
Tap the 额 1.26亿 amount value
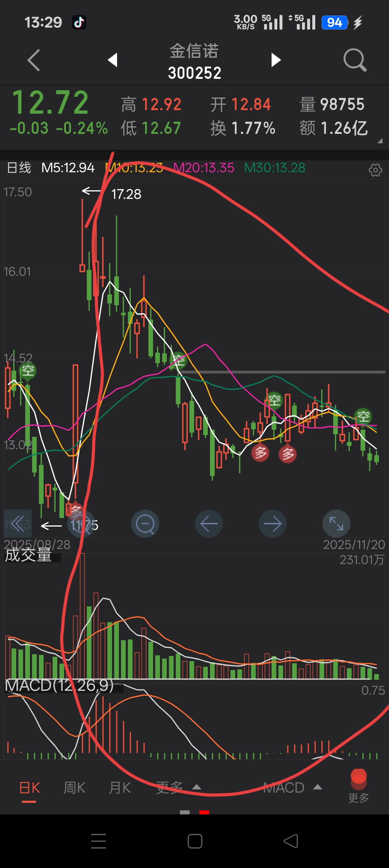pyautogui.click(x=334, y=128)
